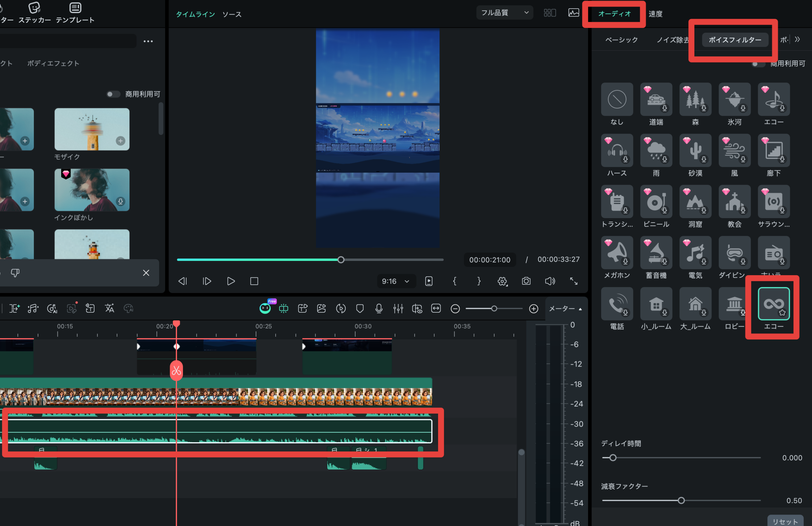812x526 pixels.
Task: Select the ステッカー media tab
Action: click(x=35, y=12)
